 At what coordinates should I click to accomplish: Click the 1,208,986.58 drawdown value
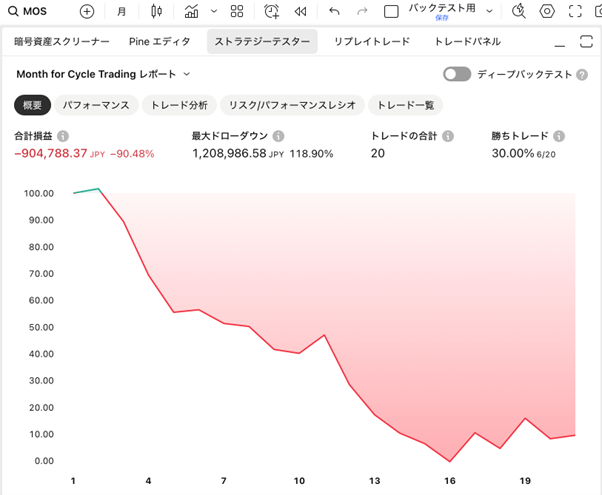click(x=229, y=153)
